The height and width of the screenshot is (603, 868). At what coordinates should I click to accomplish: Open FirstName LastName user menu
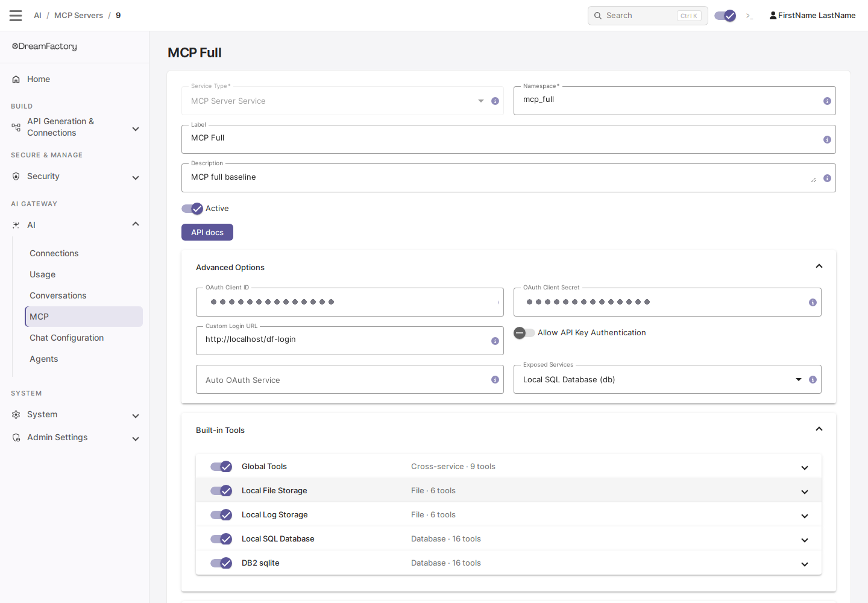[x=813, y=16]
